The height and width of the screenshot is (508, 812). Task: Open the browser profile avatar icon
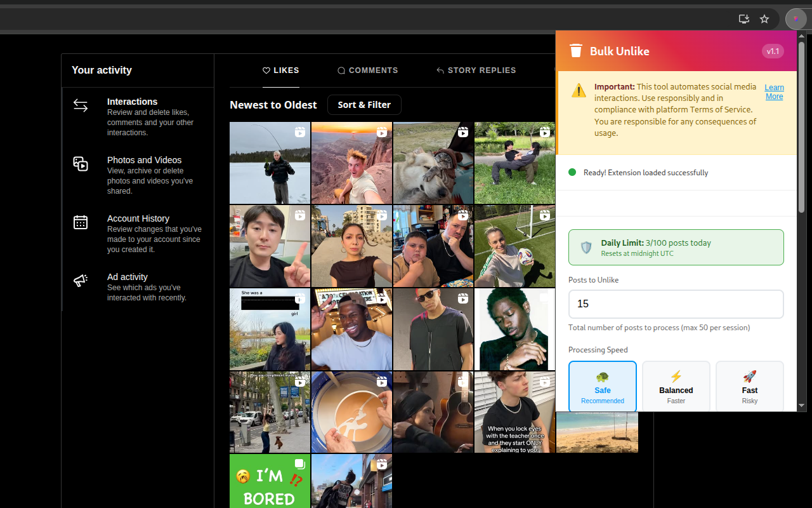796,19
